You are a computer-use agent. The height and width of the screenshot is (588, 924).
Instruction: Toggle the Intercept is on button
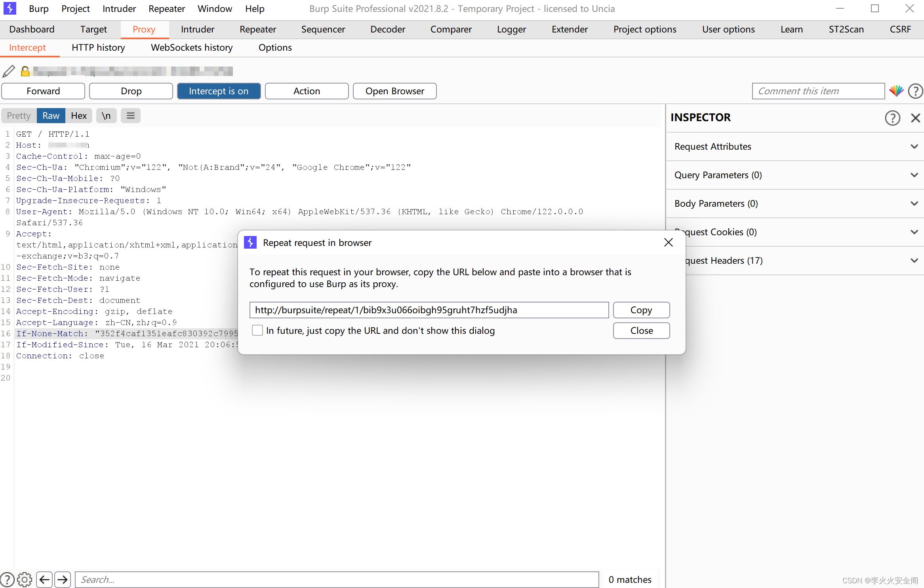219,91
